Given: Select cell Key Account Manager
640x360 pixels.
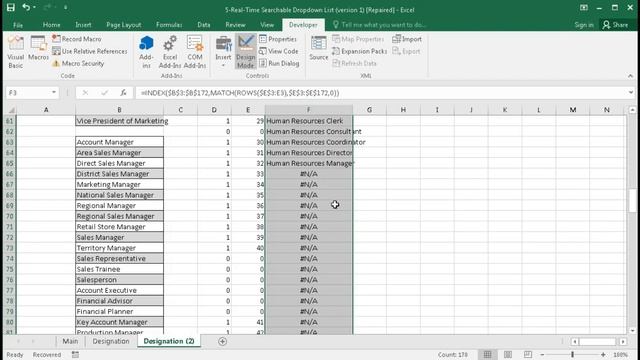Looking at the screenshot, I should [120, 322].
